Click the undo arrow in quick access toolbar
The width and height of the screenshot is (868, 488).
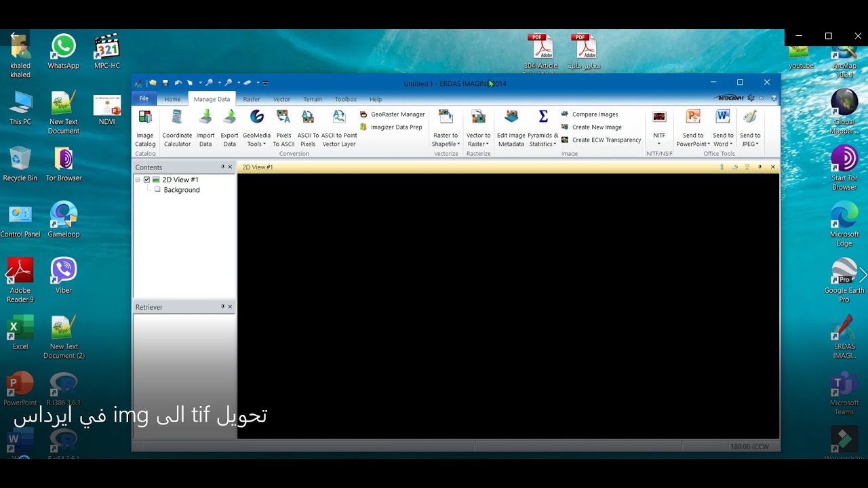pyautogui.click(x=178, y=83)
